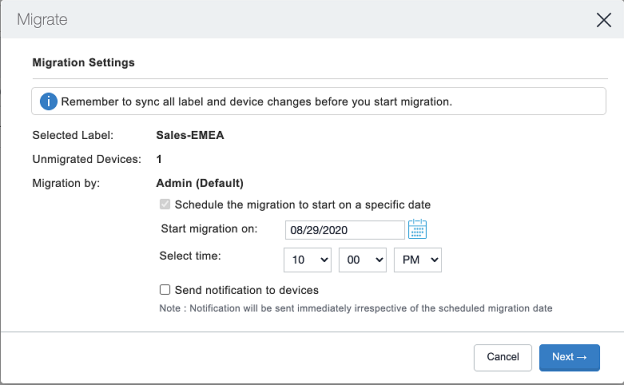Click the notification note text
Viewport: 624px width, 385px height.
pyautogui.click(x=356, y=309)
